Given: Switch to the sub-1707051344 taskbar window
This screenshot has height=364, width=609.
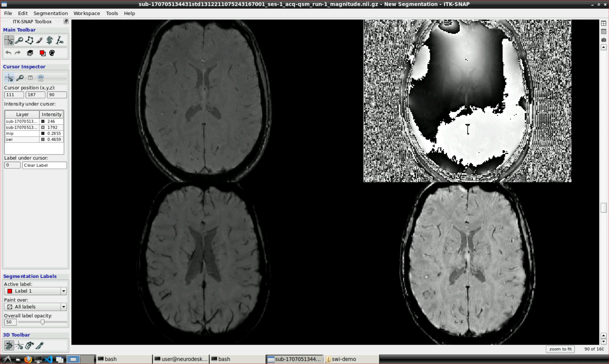Looking at the screenshot, I should coord(295,359).
